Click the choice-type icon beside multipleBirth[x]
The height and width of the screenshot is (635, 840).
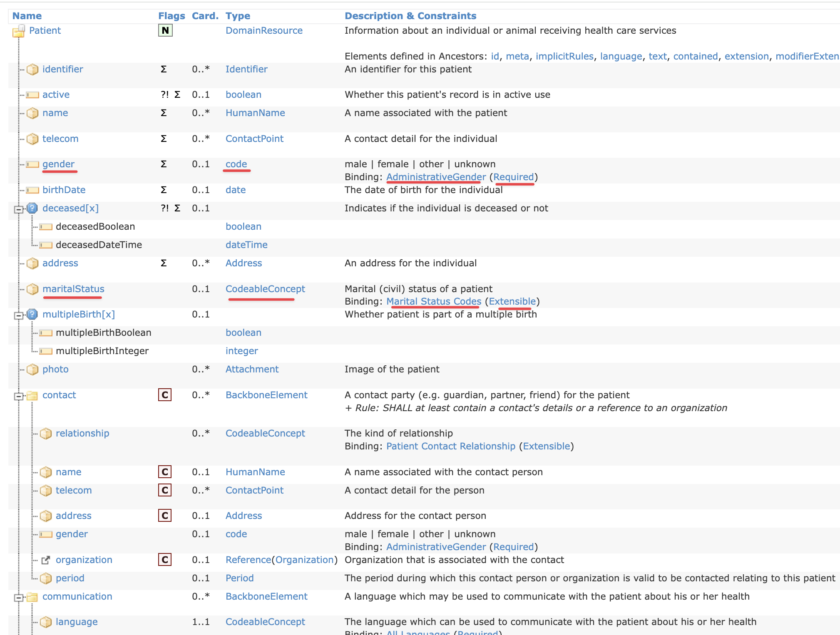coord(32,314)
